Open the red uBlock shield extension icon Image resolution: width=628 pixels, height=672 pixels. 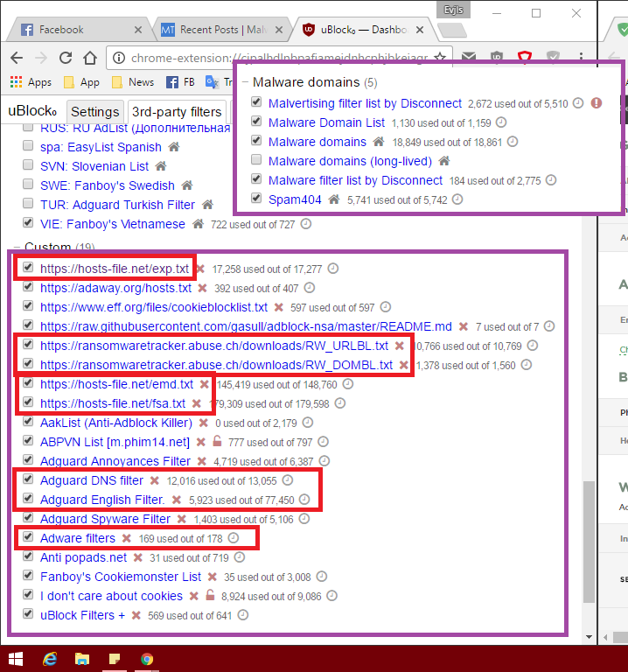pyautogui.click(x=525, y=57)
